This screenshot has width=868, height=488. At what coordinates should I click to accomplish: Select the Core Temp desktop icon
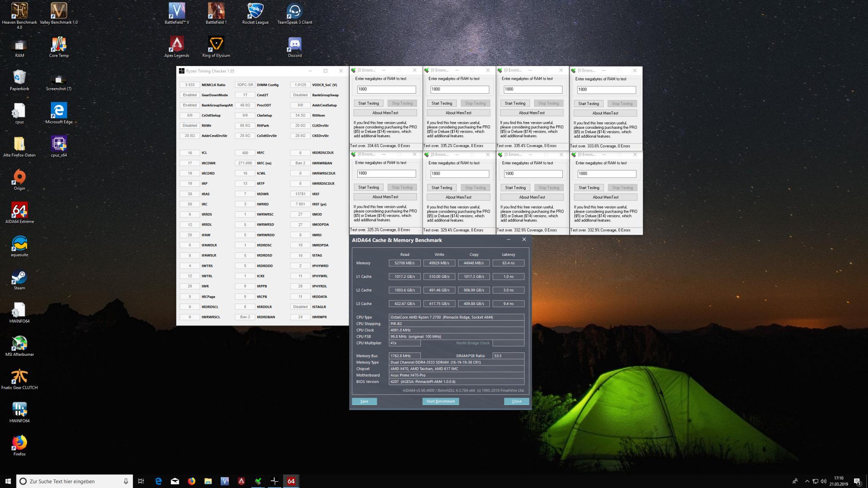pos(59,47)
